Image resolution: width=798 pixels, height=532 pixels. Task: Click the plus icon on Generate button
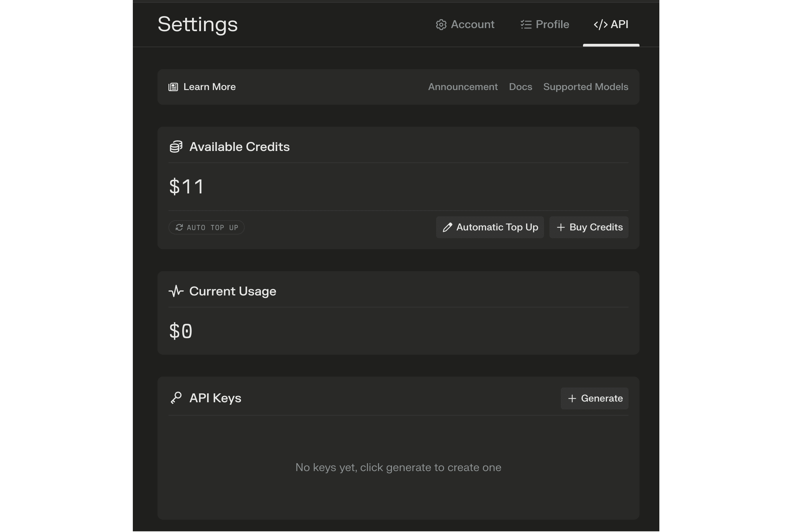coord(572,398)
